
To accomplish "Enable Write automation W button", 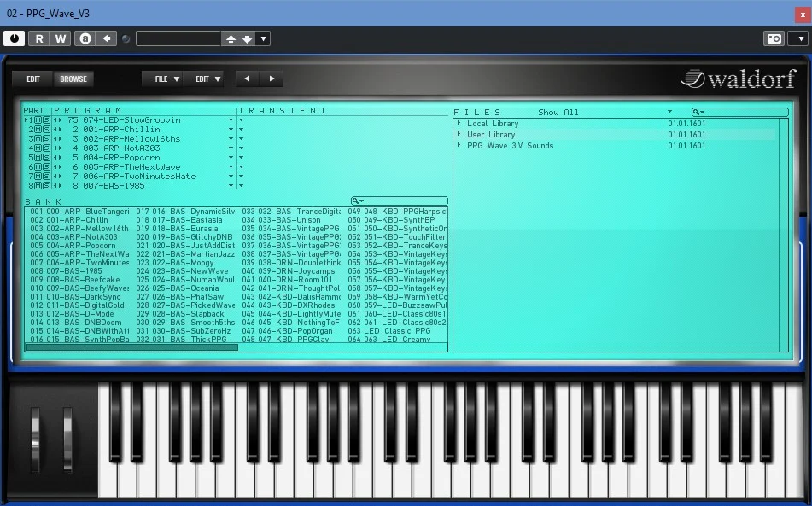I will coord(60,38).
